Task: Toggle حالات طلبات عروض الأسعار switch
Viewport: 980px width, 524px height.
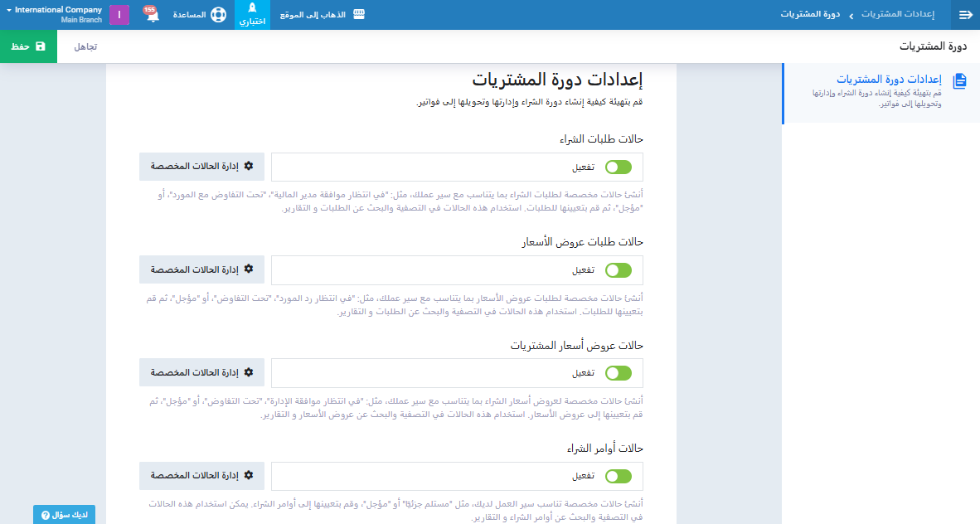Action: (618, 270)
